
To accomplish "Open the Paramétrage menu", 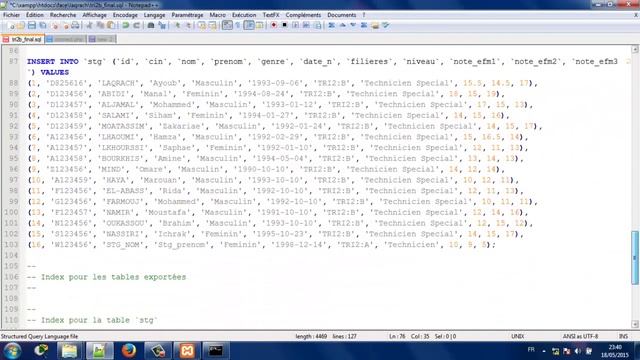I will coord(187,15).
